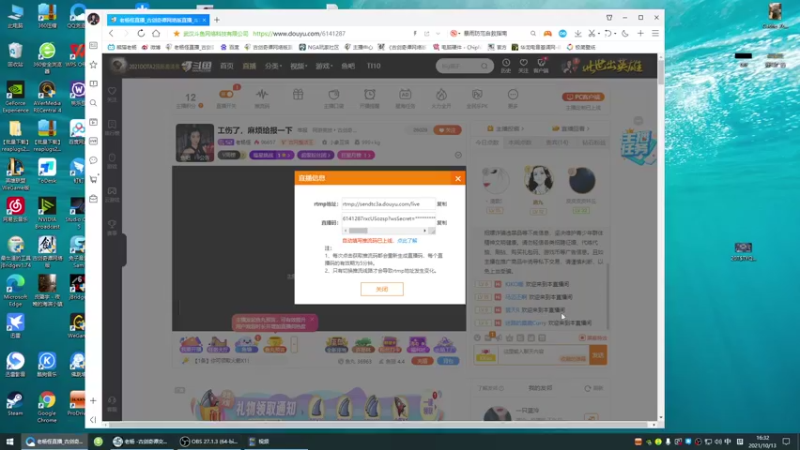Open the favorites star in browser sidebar
Viewport: 800px width, 450px height.
tap(93, 65)
